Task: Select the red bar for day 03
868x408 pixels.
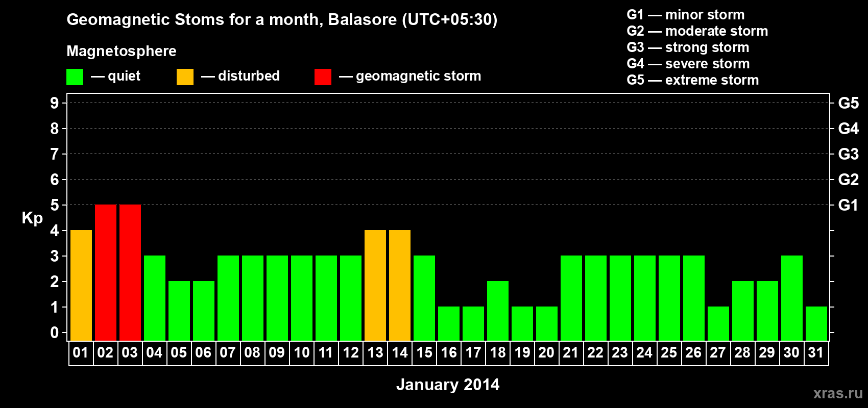Action: 130,273
